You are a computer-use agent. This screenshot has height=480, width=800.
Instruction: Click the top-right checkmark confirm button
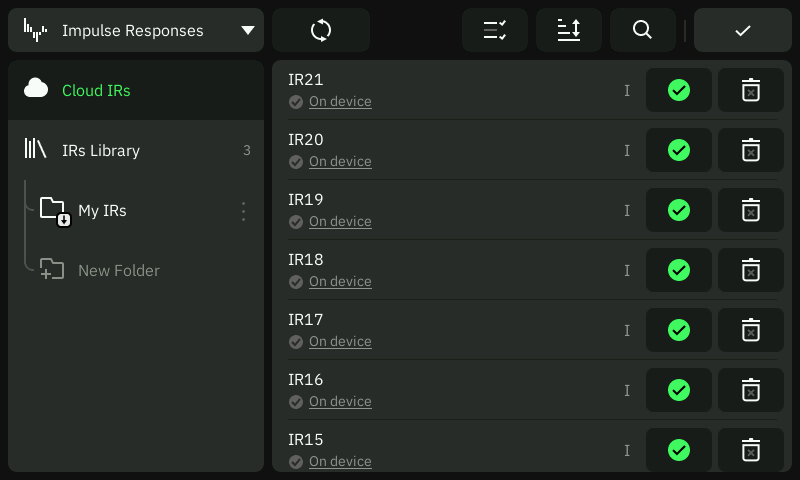[x=742, y=30]
